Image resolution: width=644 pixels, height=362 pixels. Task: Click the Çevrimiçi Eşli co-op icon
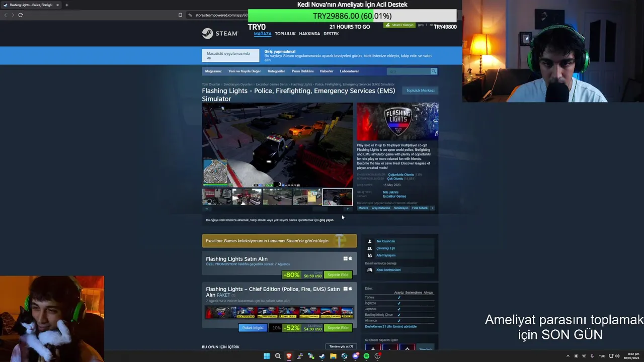point(370,248)
